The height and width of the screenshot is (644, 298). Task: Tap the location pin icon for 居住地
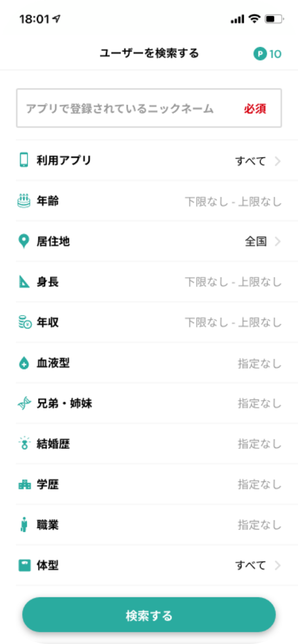click(x=24, y=242)
